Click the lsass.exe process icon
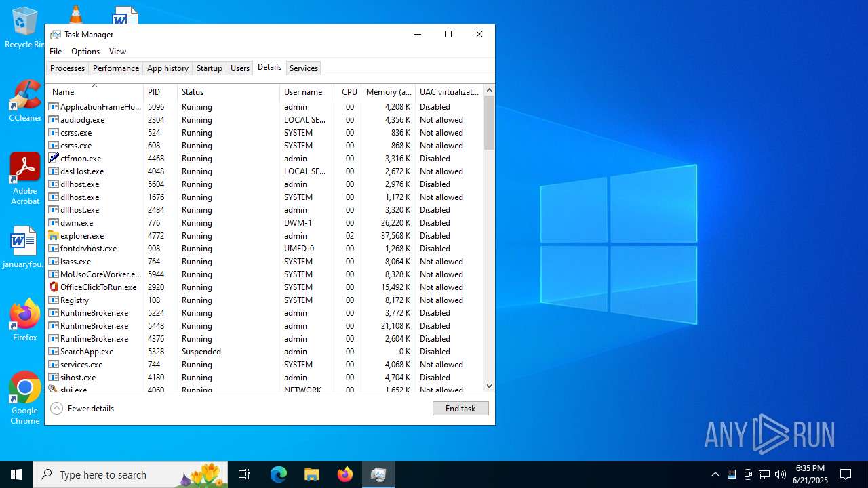 tap(54, 262)
